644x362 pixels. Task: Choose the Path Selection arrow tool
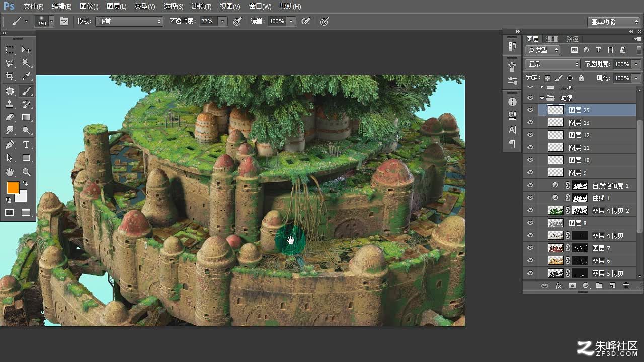(10, 158)
